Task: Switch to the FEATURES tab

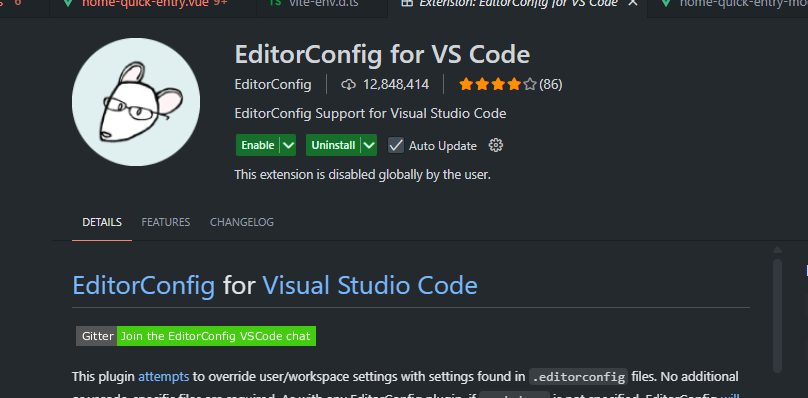Action: pyautogui.click(x=165, y=222)
